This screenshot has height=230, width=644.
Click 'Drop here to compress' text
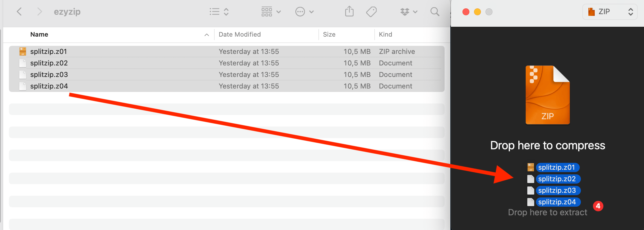tap(547, 146)
